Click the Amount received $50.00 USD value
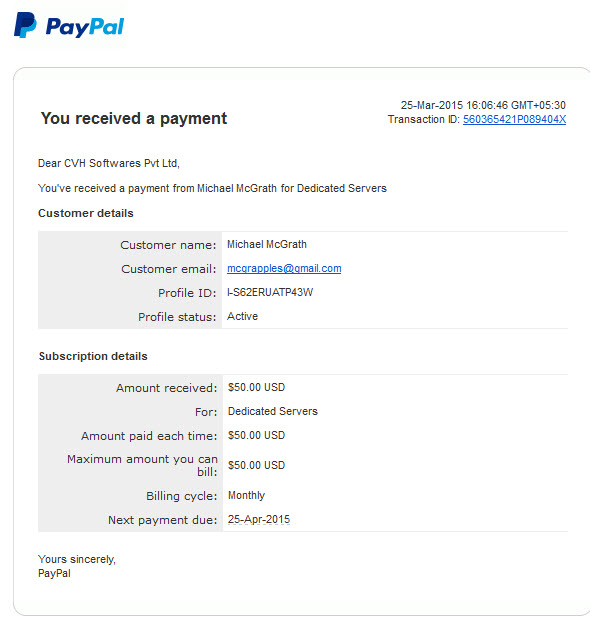 (x=256, y=387)
